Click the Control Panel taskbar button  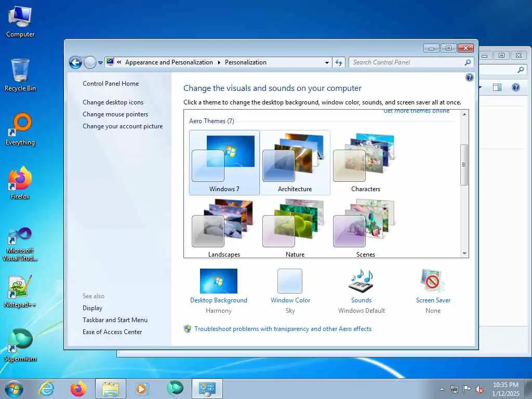[207, 389]
